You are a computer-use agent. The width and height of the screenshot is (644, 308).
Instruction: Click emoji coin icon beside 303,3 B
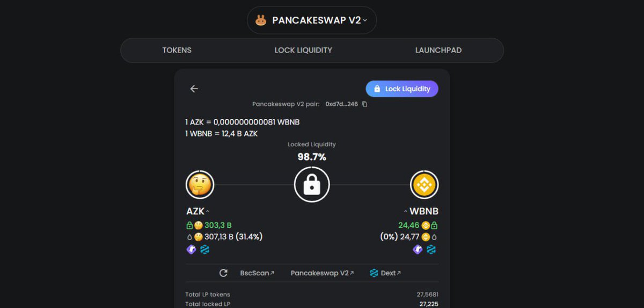click(199, 225)
